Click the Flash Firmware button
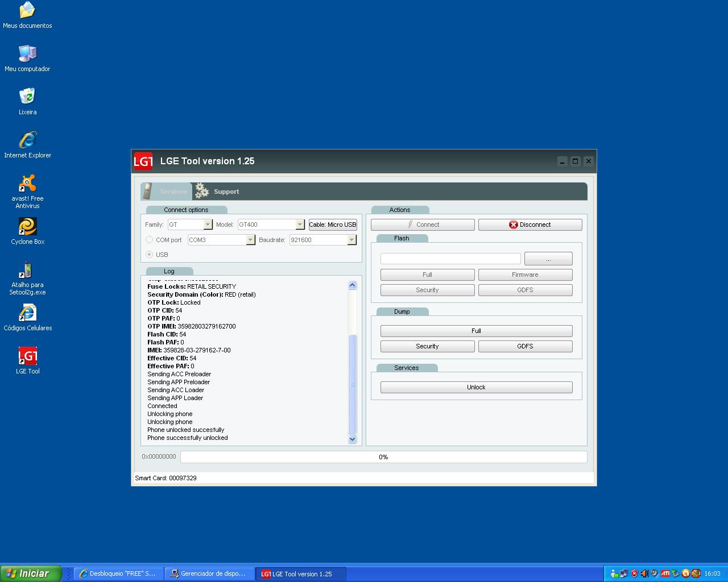The width and height of the screenshot is (728, 582). pos(525,275)
